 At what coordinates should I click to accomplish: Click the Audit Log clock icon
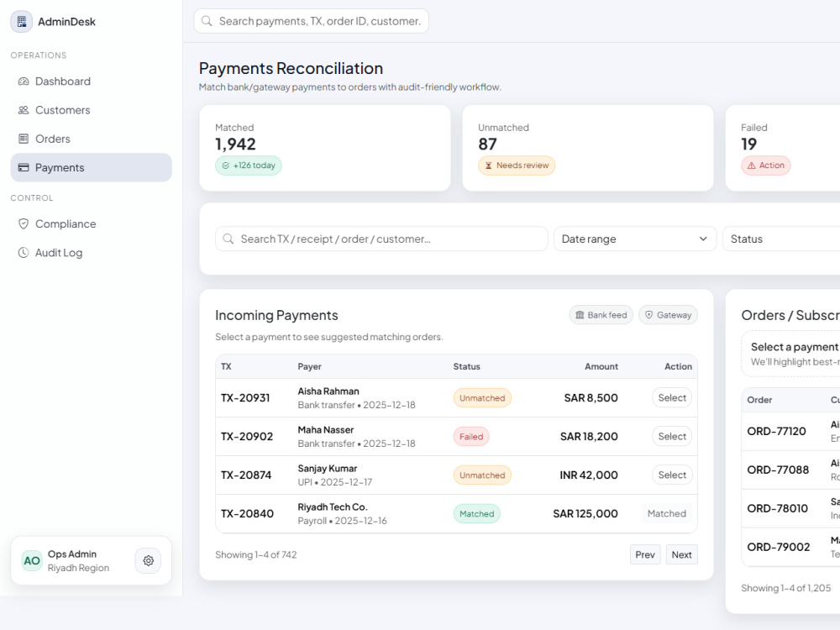[x=24, y=253]
